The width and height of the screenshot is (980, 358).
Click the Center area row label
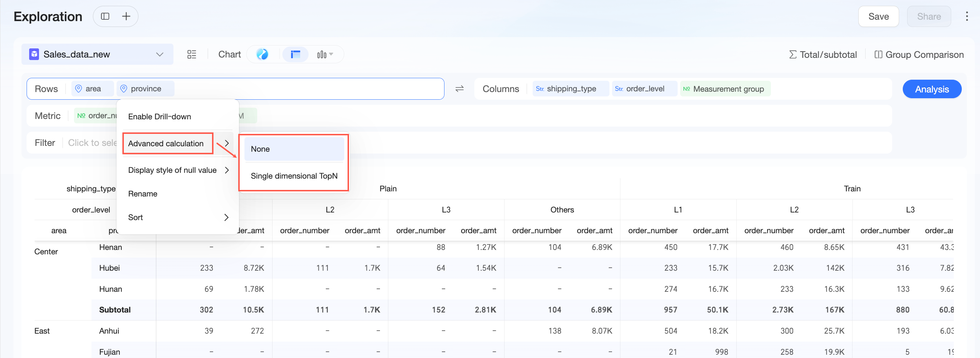[x=46, y=251]
